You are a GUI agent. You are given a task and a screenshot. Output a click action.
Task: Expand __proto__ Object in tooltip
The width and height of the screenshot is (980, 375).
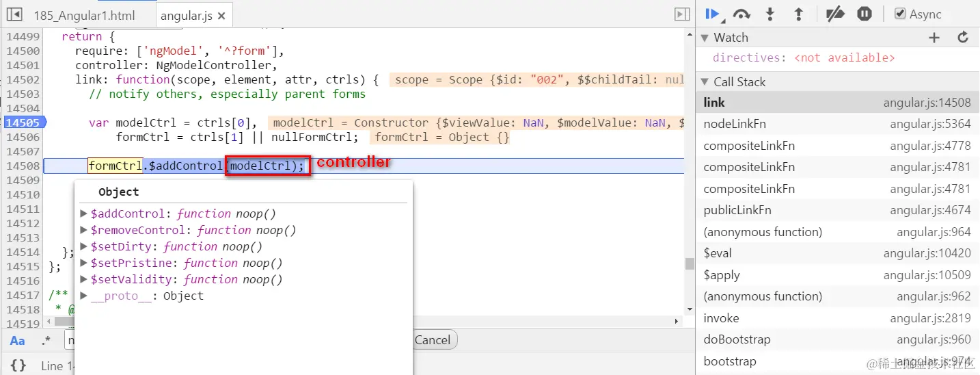tap(84, 296)
